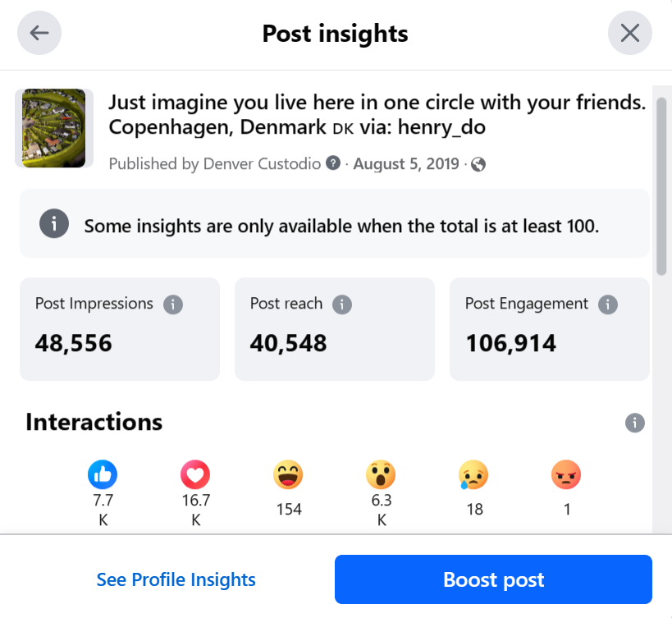Go back with the left arrow button
This screenshot has width=672, height=618.
[x=39, y=34]
